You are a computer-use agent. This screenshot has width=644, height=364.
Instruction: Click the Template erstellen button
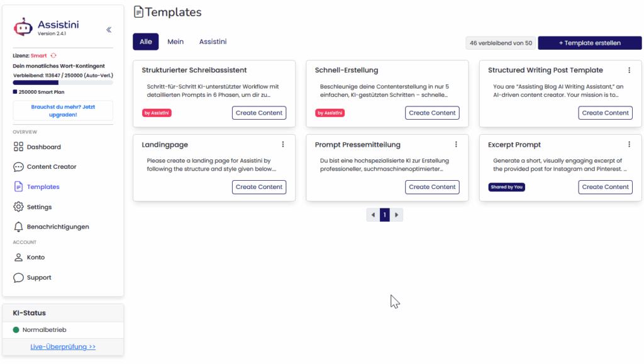[x=589, y=43]
